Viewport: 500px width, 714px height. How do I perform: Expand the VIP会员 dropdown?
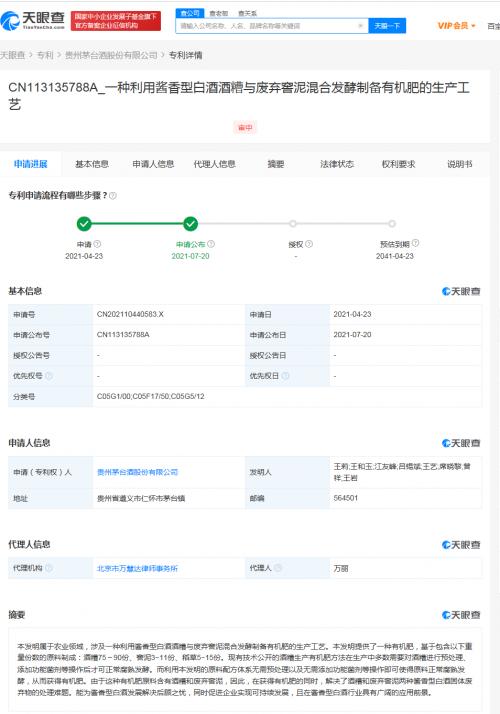tap(456, 26)
